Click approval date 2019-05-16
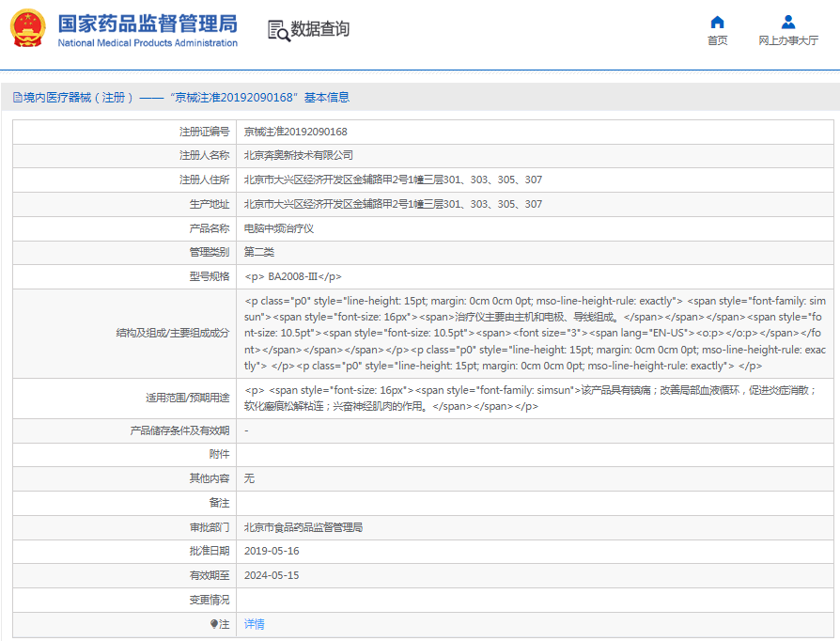The width and height of the screenshot is (840, 641). (x=272, y=551)
